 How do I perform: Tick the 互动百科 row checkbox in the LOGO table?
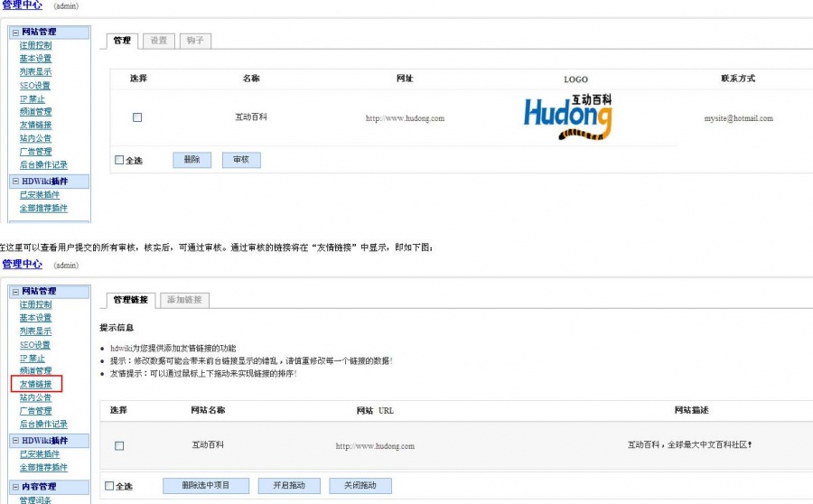point(137,117)
